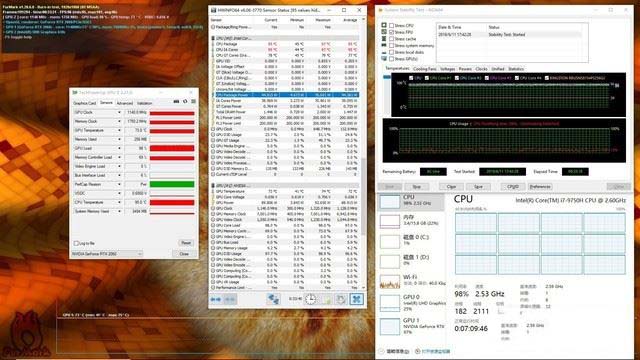
Task: Toggle Log to file checkbox in GPU-Z
Action: [x=76, y=243]
